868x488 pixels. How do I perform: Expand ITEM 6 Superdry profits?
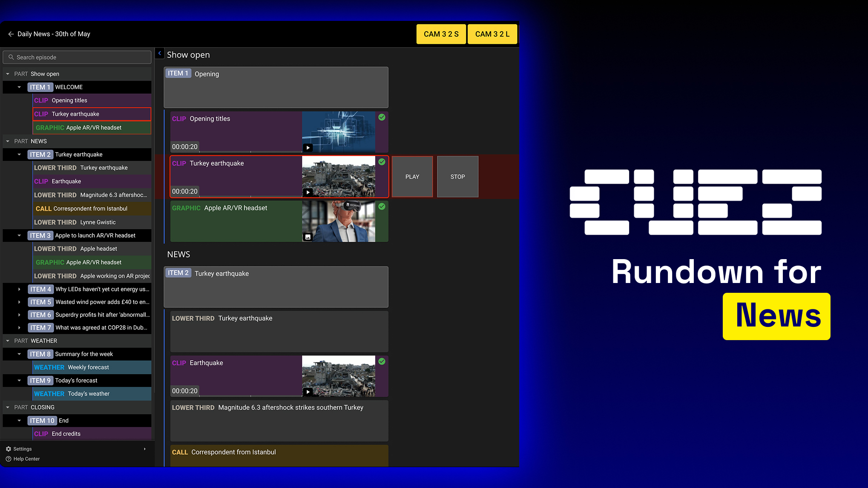19,315
